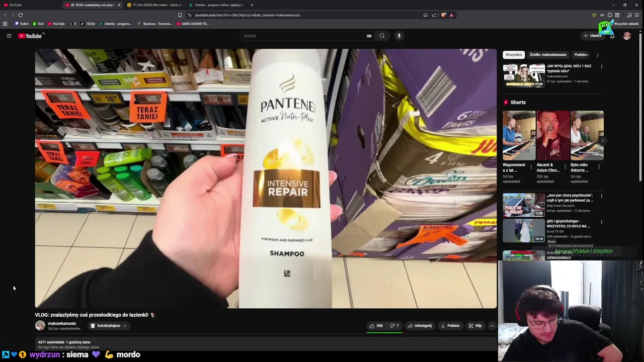Open the browser apps grid icon

(5, 24)
